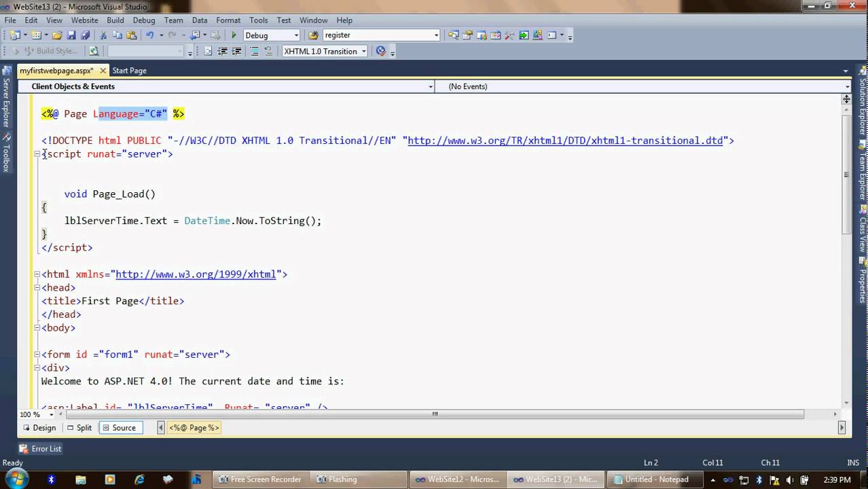Cut selection with the scissors icon
This screenshot has width=868, height=489.
point(103,35)
